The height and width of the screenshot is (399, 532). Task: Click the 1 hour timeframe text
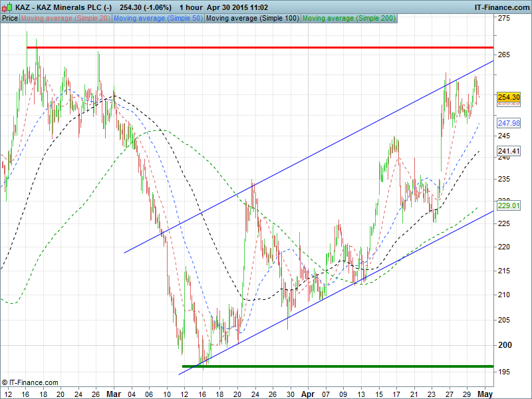[x=189, y=7]
